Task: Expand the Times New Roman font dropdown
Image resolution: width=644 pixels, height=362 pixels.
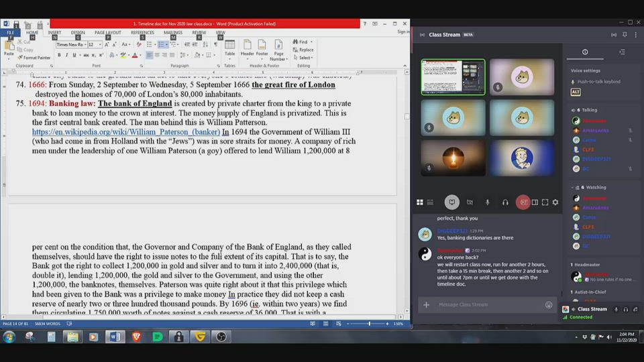Action: point(84,45)
